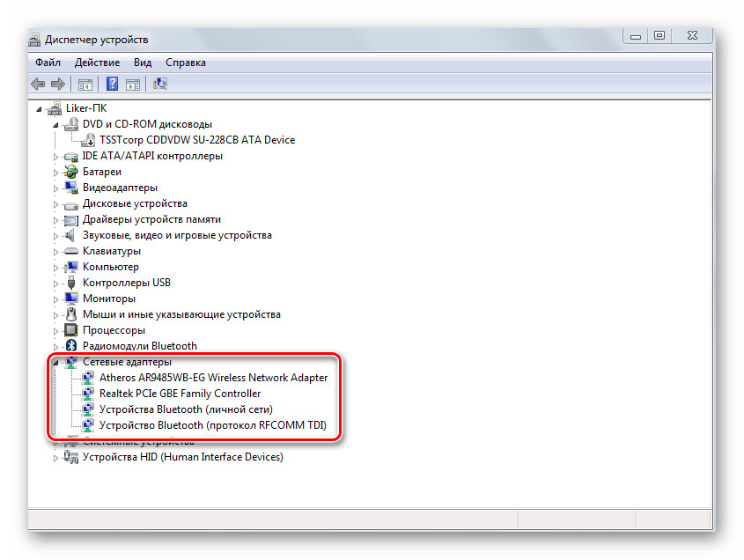Viewport: 744px width, 560px height.
Task: Minimize the Диспетчер устройств window
Action: point(636,35)
